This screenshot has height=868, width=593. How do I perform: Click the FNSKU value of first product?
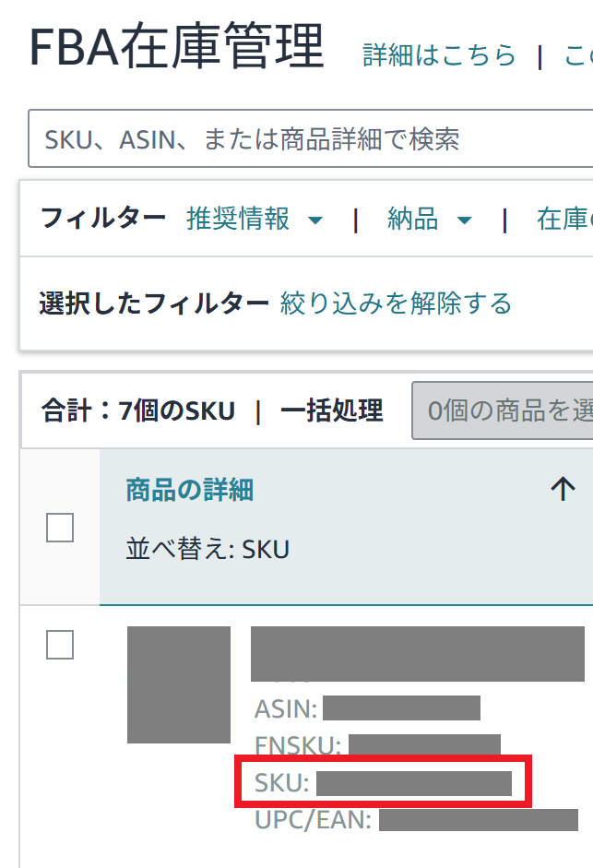point(424,746)
